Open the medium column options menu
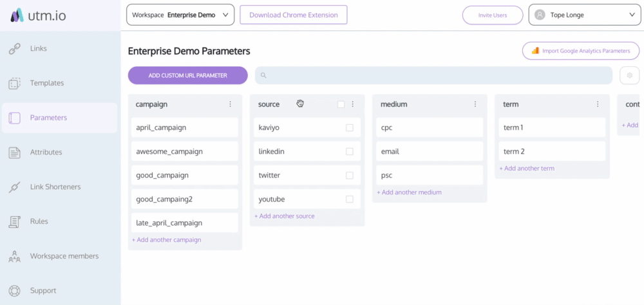 pyautogui.click(x=475, y=104)
